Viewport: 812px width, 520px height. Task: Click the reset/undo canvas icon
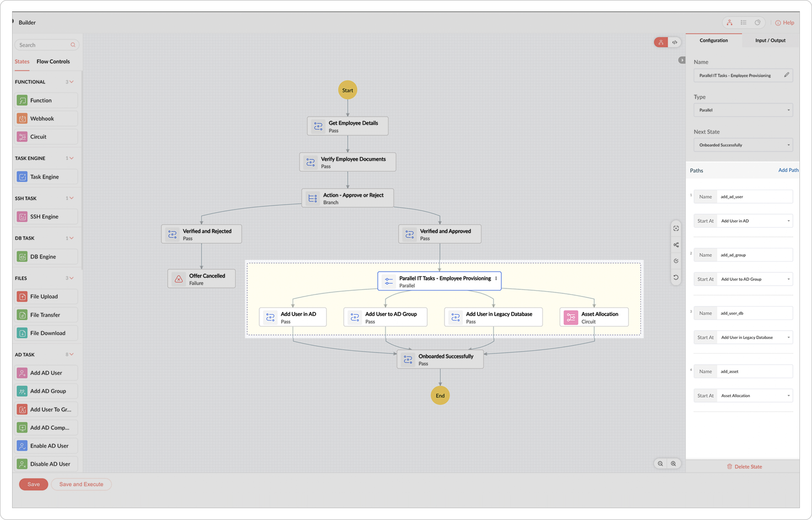(x=676, y=277)
